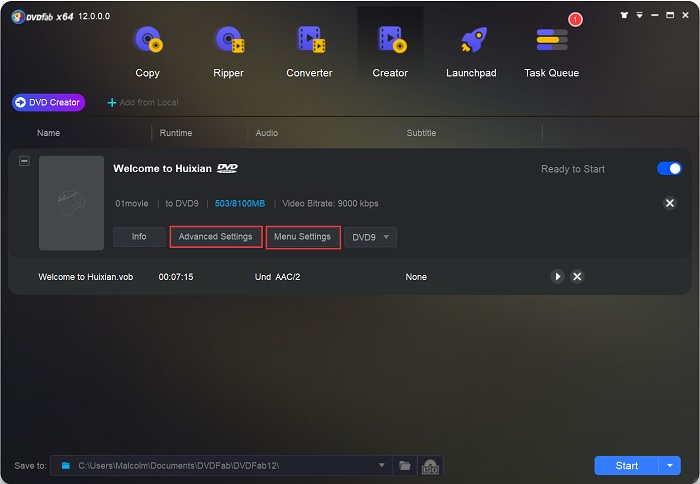Click the Audio column header
The width and height of the screenshot is (700, 484).
(x=267, y=133)
